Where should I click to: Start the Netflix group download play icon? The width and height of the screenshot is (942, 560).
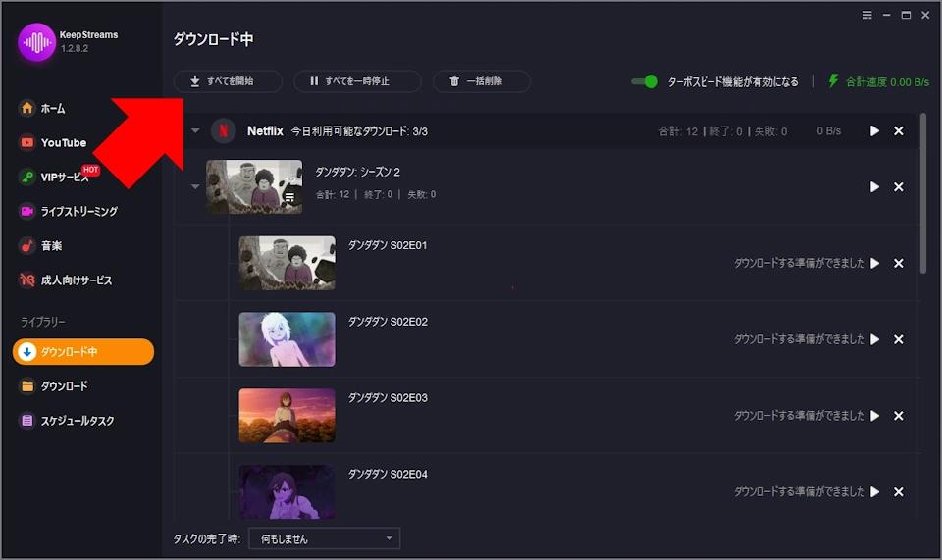coord(874,130)
